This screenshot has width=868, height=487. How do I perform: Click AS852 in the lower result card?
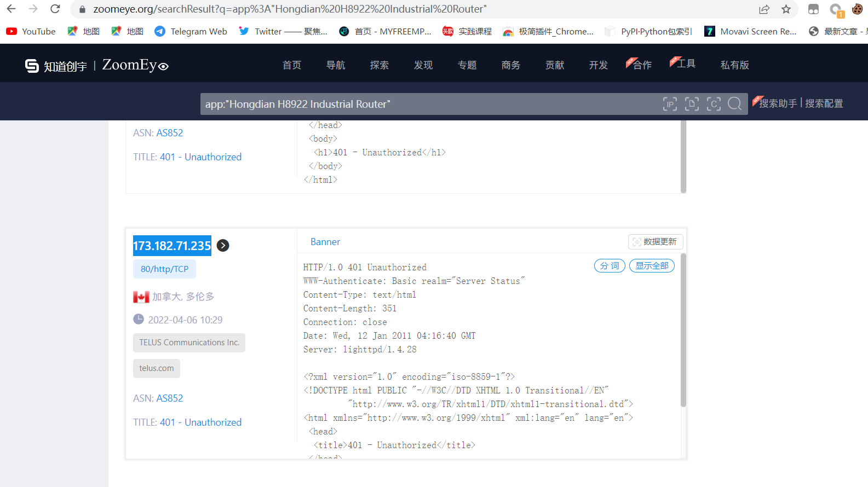point(170,398)
